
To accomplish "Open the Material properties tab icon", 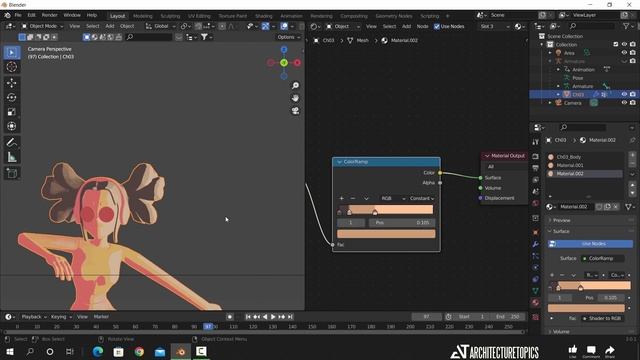I will pos(536,302).
